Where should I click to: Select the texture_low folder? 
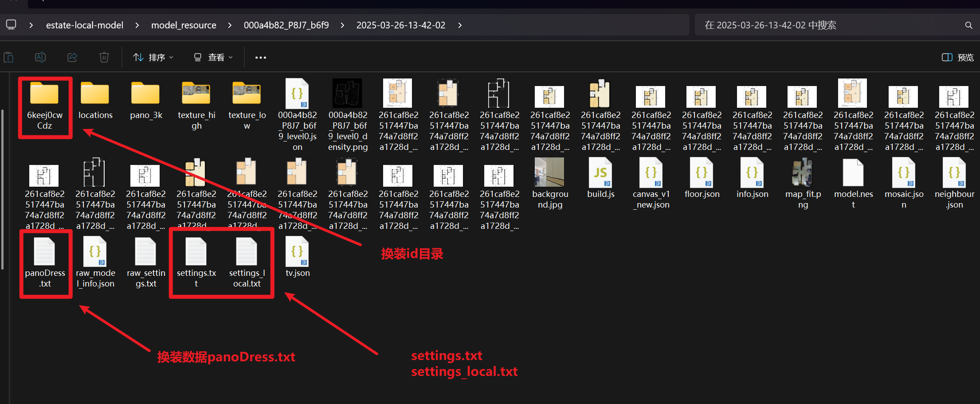click(247, 106)
